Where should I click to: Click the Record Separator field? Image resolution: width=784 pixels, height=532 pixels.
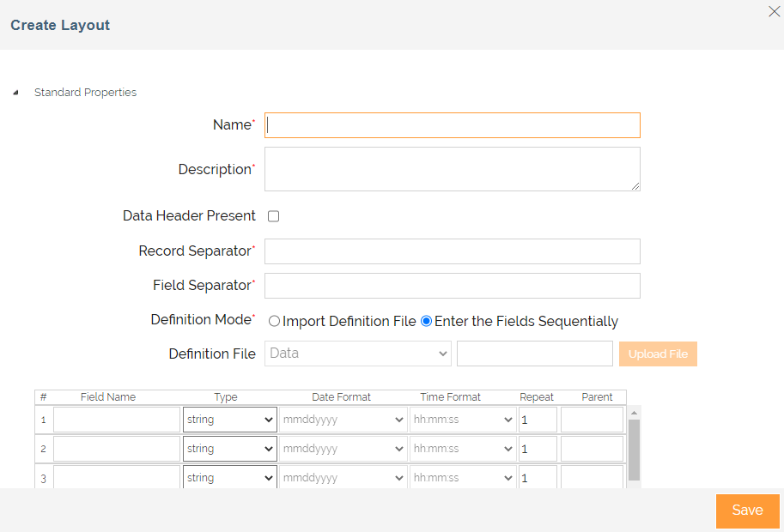452,251
